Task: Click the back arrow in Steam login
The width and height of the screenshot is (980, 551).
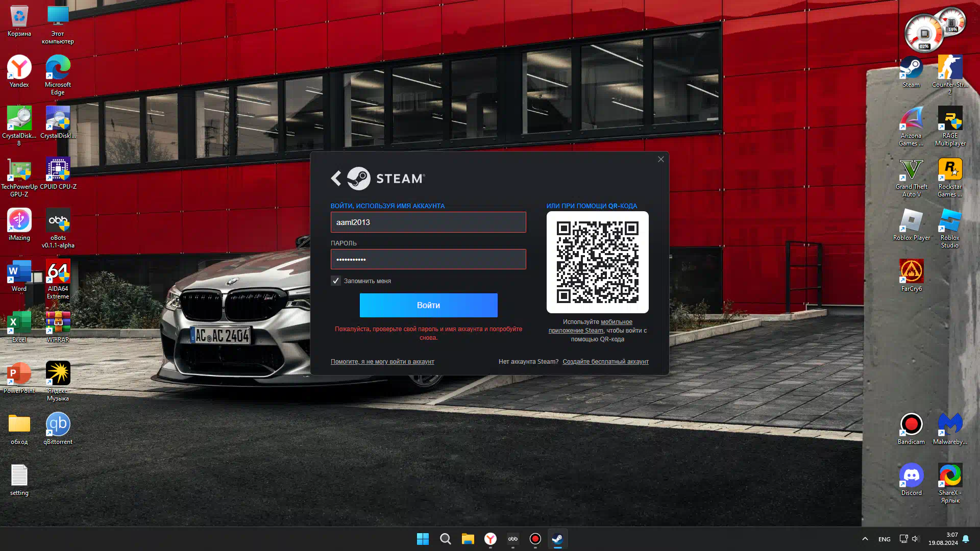Action: (x=336, y=179)
